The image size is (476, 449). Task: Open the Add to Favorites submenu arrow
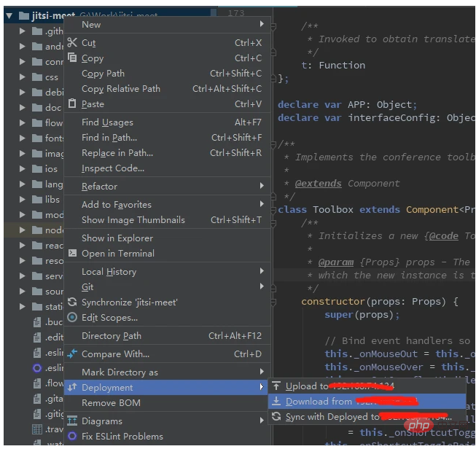[262, 203]
